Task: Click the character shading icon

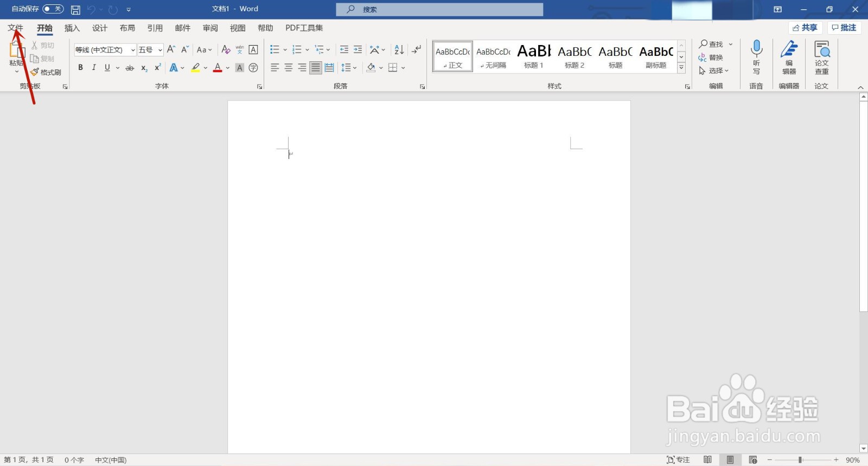Action: coord(239,68)
